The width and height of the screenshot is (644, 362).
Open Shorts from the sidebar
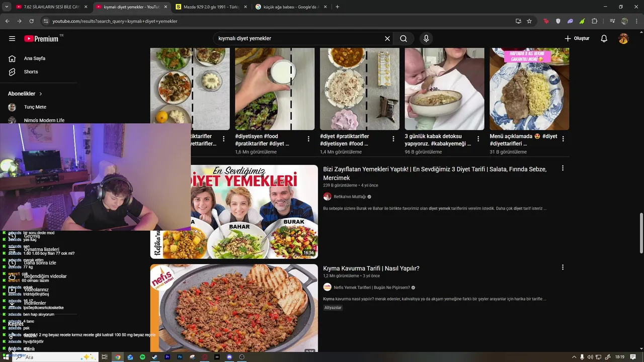click(31, 72)
